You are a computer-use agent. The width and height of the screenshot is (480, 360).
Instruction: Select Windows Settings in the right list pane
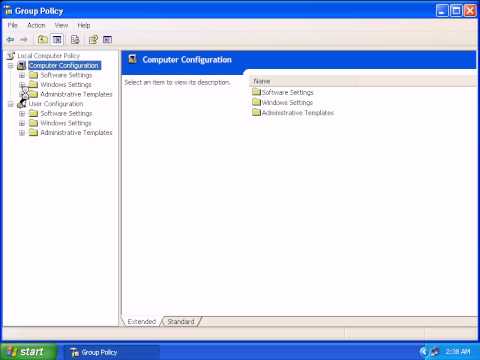click(283, 102)
